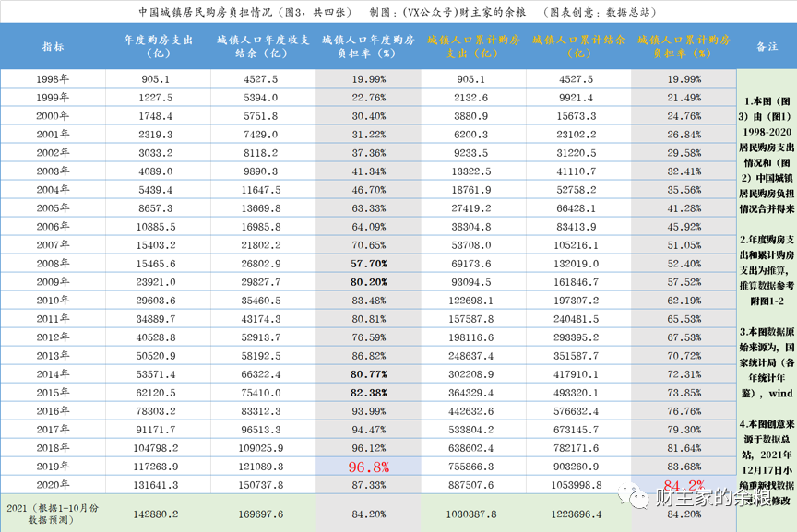
Task: Click the 2010年 row label
Action: tap(53, 301)
